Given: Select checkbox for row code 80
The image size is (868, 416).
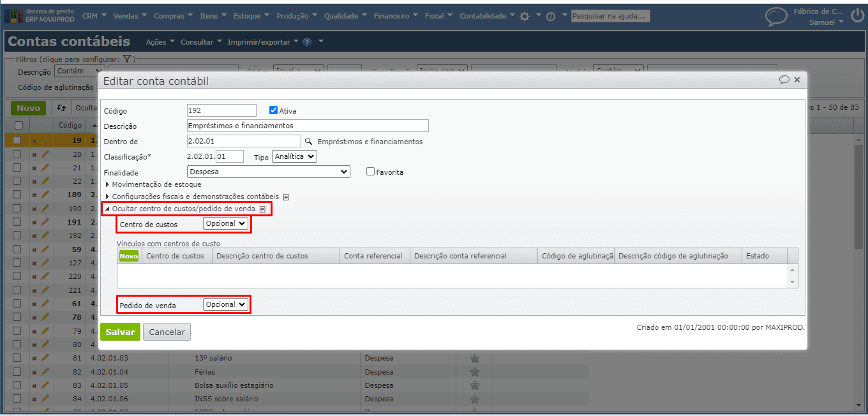Looking at the screenshot, I should [17, 345].
